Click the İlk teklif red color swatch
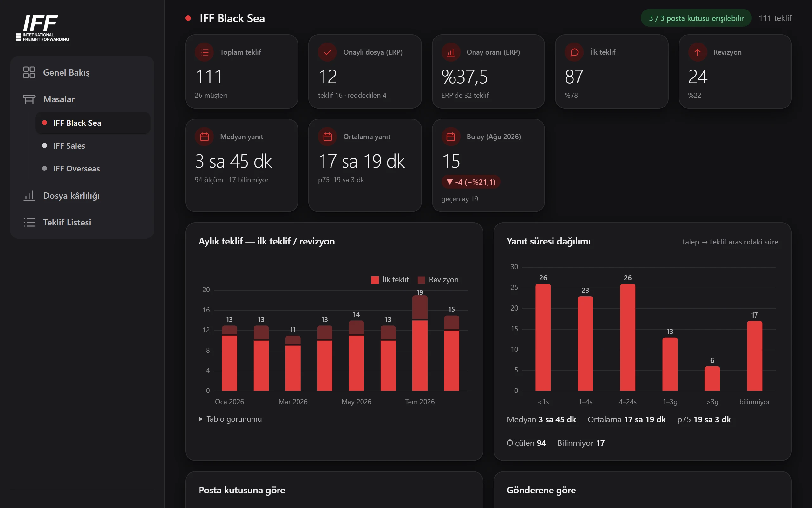The width and height of the screenshot is (812, 508). (x=375, y=280)
